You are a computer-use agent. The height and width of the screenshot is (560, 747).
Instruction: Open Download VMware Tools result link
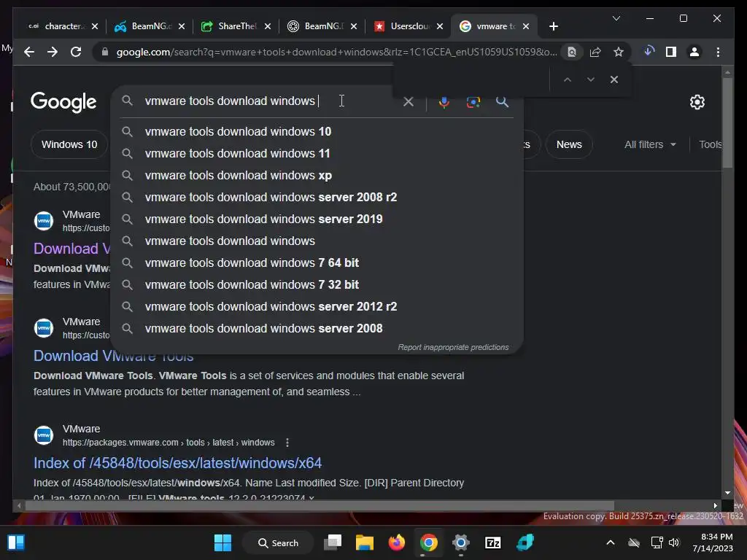[x=113, y=356]
